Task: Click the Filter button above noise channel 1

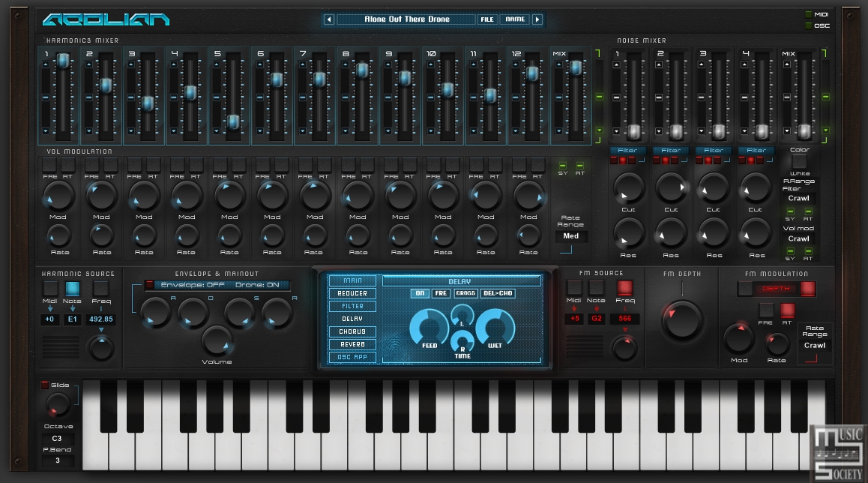Action: pos(627,151)
